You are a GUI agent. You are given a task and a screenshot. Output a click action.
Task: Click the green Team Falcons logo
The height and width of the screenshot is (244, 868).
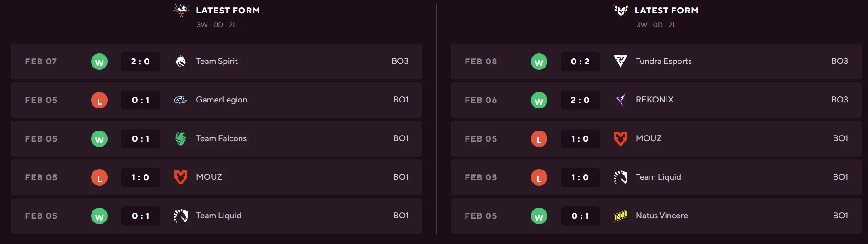[x=181, y=138]
